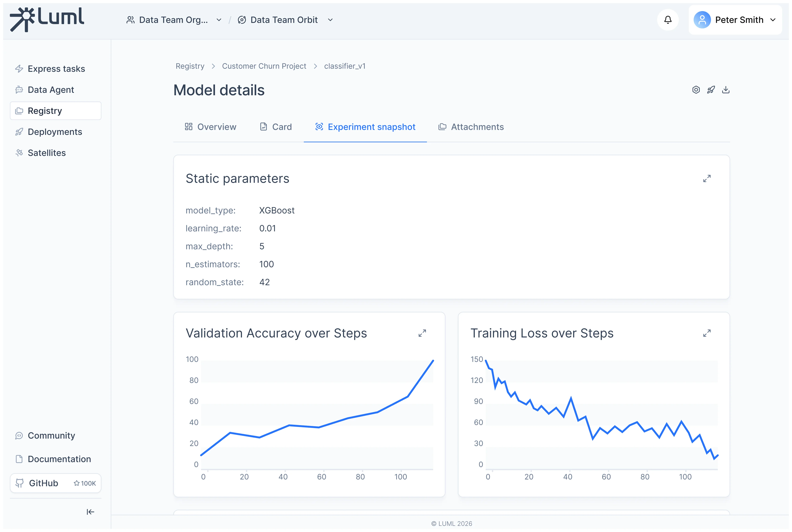Expand the Training Loss chart to fullscreen
Screen dimensions: 792x532
(x=707, y=333)
